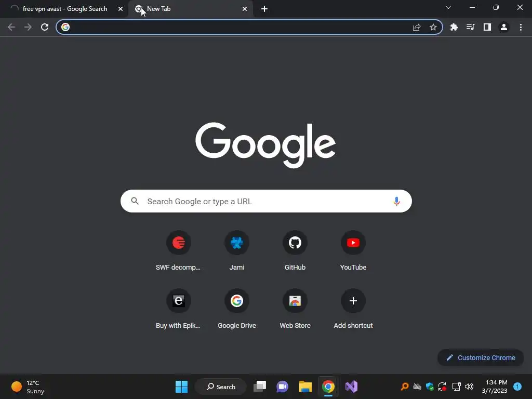Click the orange search tray icon
Screen dimensions: 532x399
tap(404, 387)
